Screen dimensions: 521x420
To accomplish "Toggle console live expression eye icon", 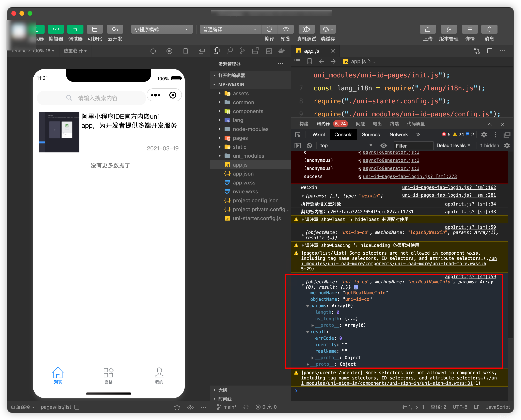I will tap(383, 146).
